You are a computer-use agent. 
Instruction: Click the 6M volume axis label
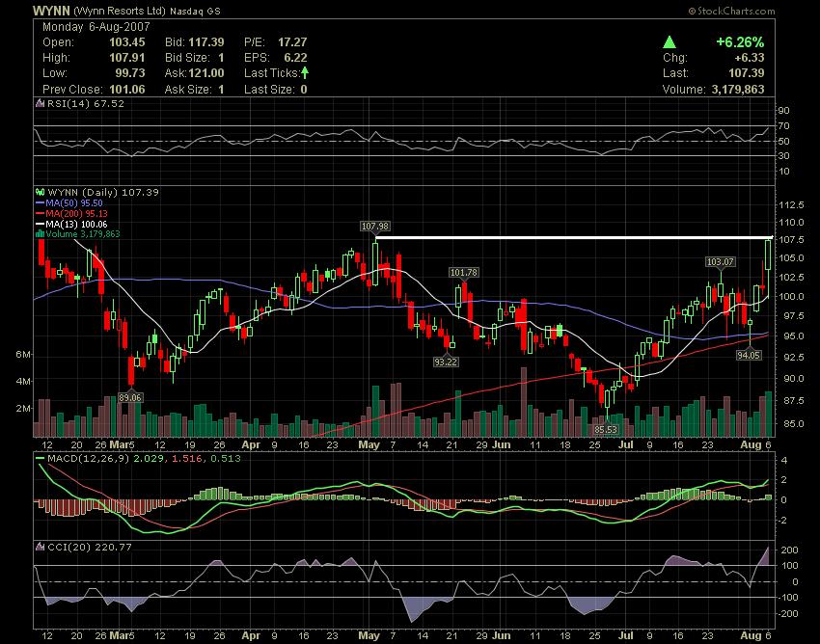coord(23,355)
